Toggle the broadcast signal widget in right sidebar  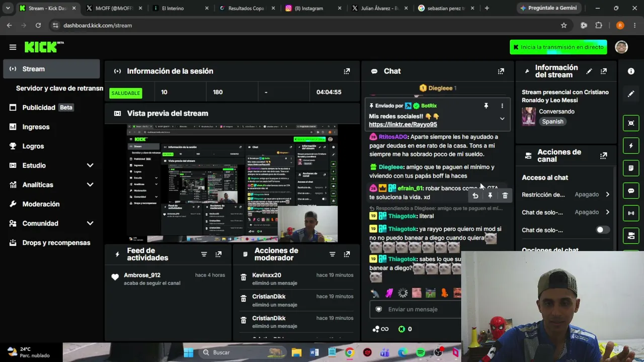pos(631,213)
